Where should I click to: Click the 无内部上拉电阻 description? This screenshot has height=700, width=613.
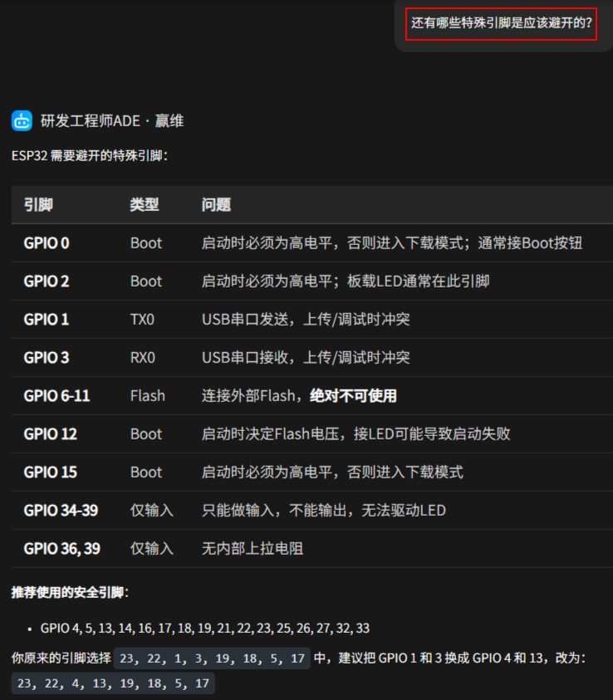253,549
